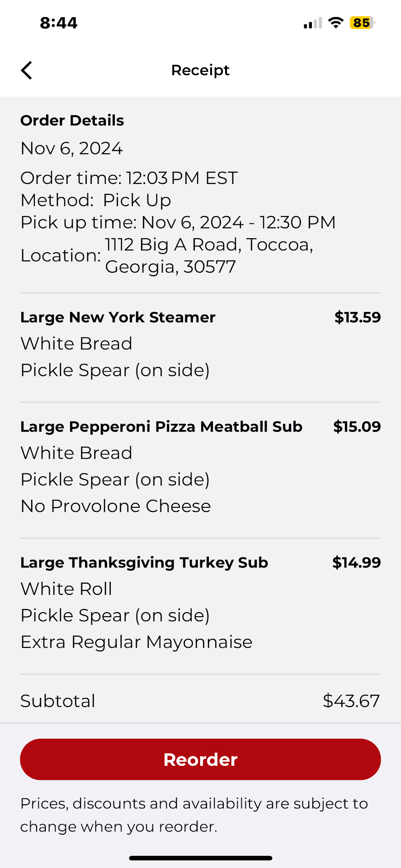This screenshot has height=868, width=401.
Task: Tap the 8:44 clock in status bar
Action: point(59,23)
